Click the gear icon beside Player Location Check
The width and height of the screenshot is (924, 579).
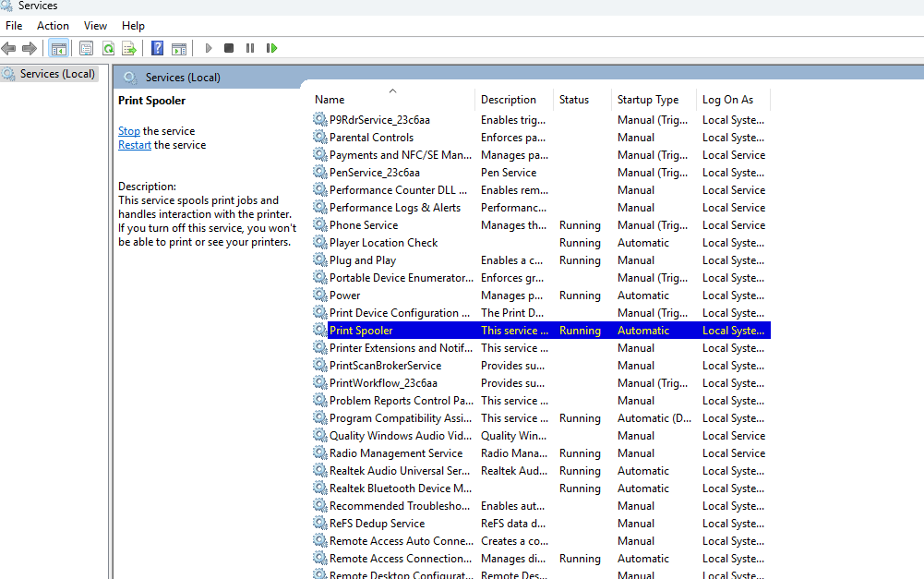pyautogui.click(x=319, y=243)
